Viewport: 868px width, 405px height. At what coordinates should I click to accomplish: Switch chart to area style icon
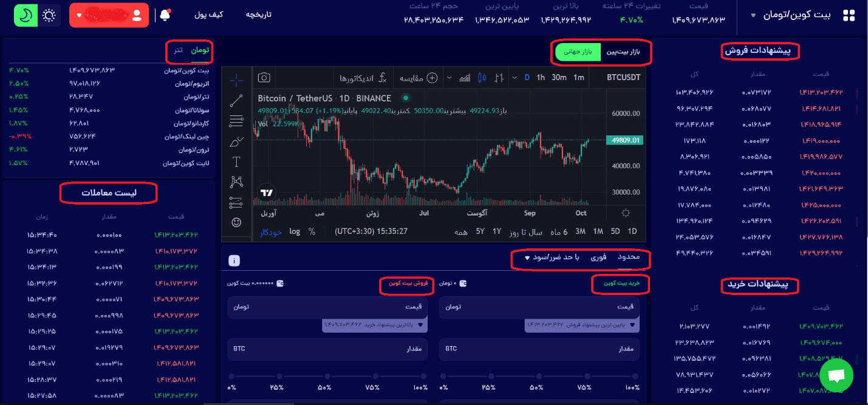click(465, 78)
